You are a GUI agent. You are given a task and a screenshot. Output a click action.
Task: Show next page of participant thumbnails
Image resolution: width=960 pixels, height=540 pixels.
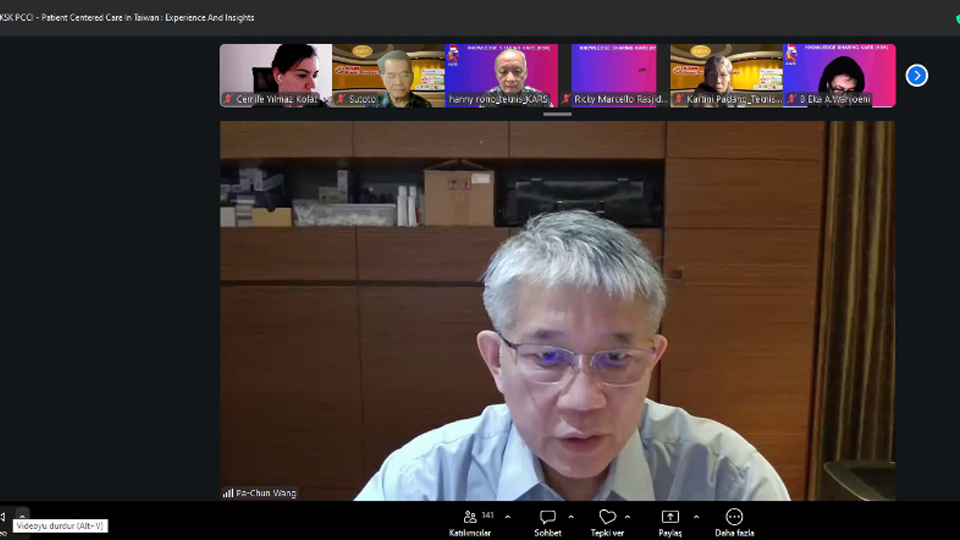pos(917,75)
